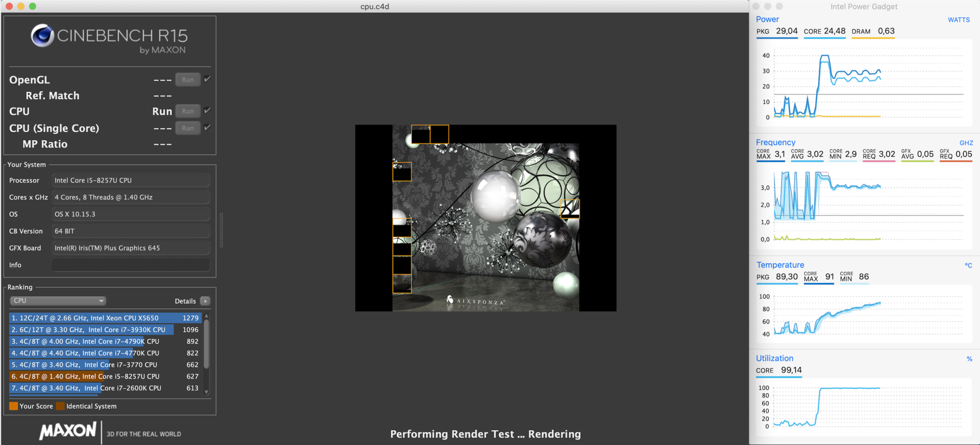Select ranking row Intel Core i7-3770
The width and height of the screenshot is (980, 445).
point(105,365)
